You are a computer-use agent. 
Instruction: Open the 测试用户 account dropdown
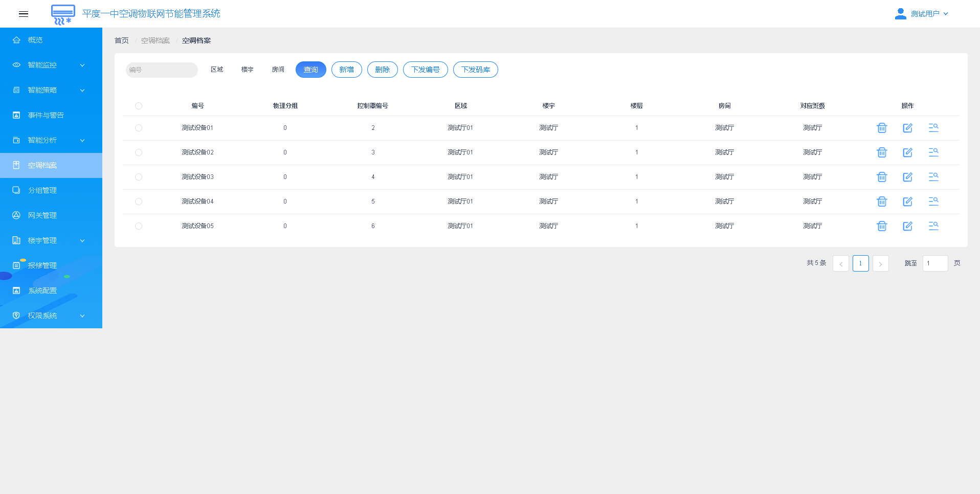click(928, 14)
